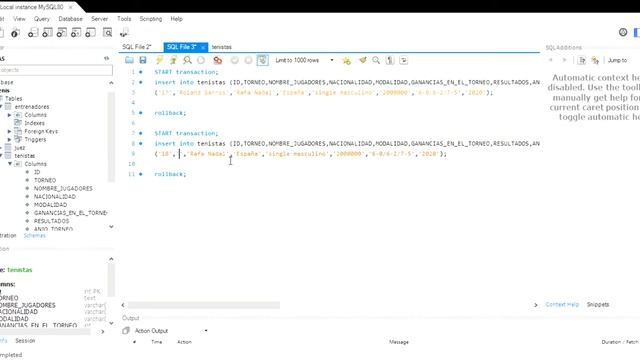Click the Jump to selector in SQL Additions
The width and height of the screenshot is (640, 360).
pyautogui.click(x=618, y=60)
